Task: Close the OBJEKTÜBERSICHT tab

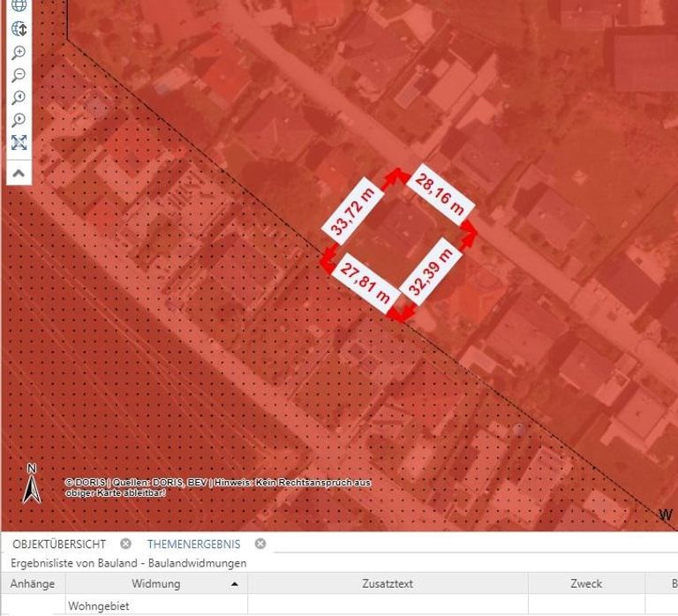Action: click(x=125, y=544)
